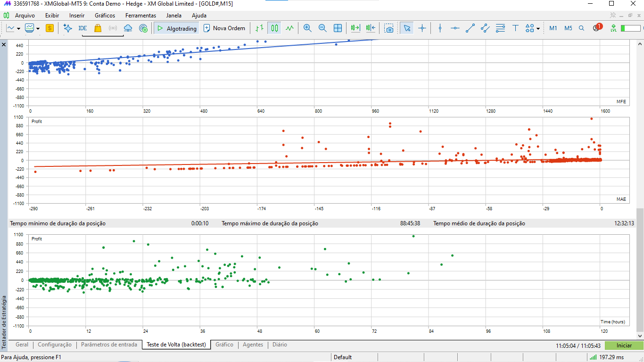Insert a text label object
The width and height of the screenshot is (644, 362).
pos(516,28)
